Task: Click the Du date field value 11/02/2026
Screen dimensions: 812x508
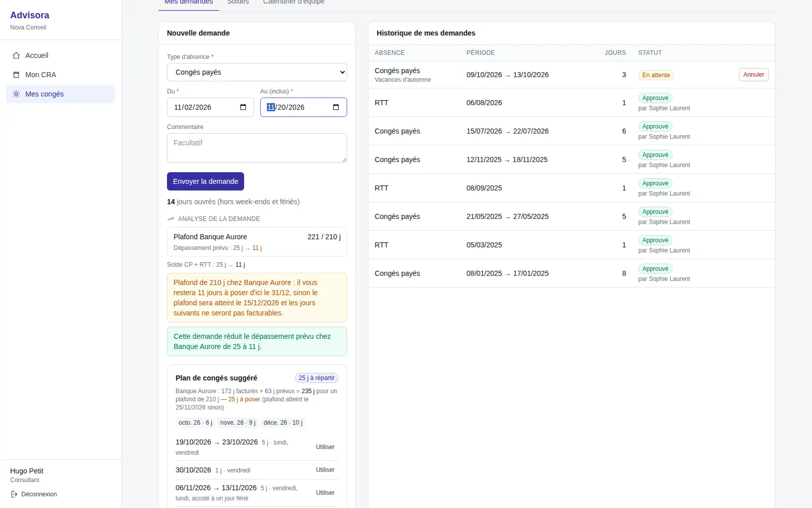Action: coord(193,107)
